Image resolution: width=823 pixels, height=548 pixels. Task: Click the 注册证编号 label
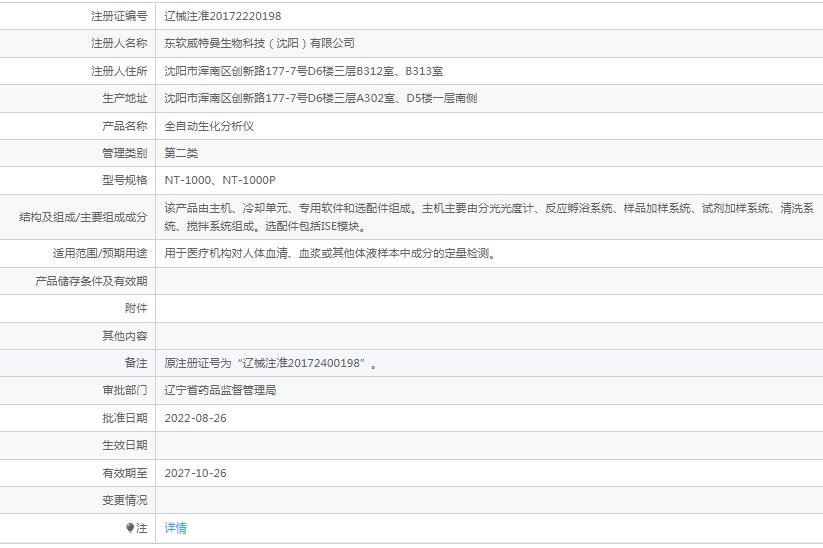coord(119,16)
